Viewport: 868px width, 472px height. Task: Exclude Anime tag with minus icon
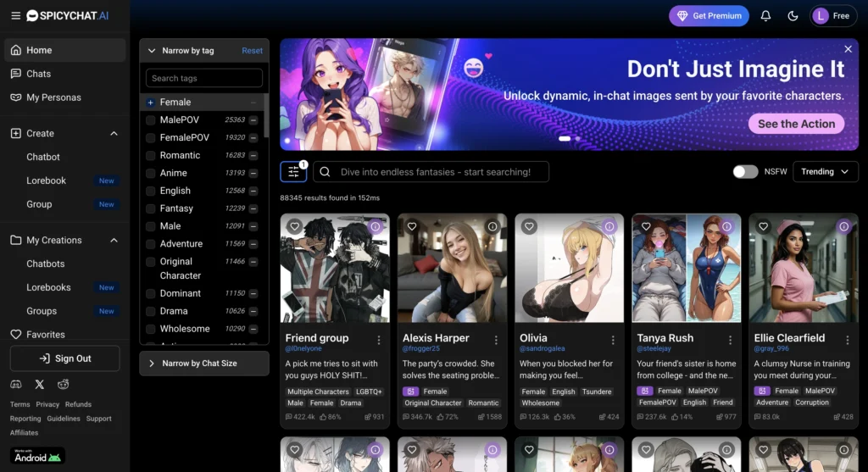(253, 173)
